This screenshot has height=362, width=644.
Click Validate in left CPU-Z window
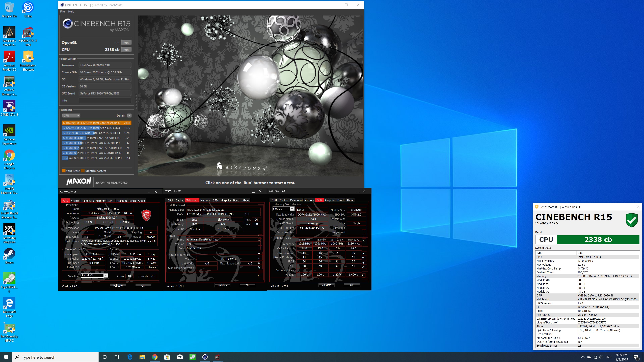coord(118,286)
